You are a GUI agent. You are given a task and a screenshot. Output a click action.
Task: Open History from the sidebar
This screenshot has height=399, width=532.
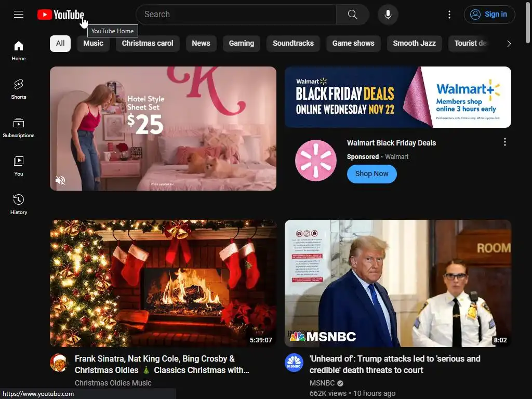pyautogui.click(x=19, y=204)
